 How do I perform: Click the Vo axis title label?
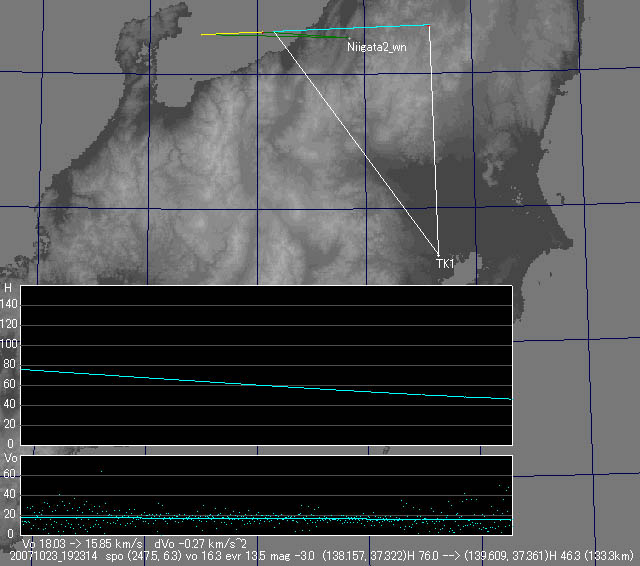pos(11,458)
